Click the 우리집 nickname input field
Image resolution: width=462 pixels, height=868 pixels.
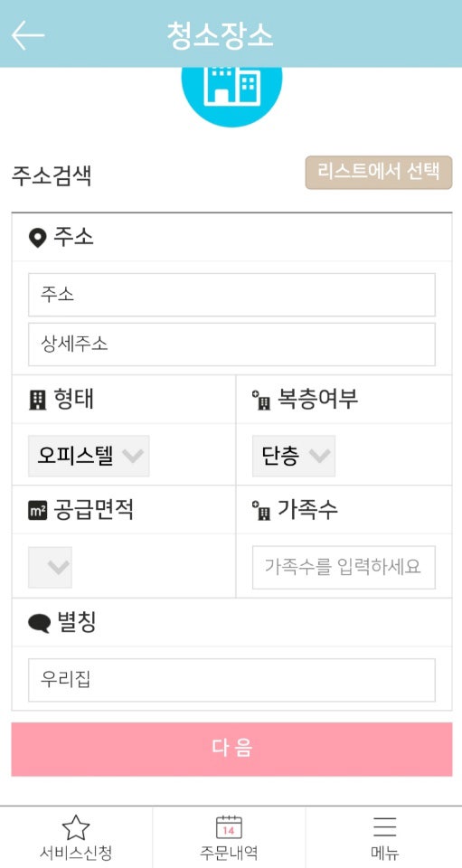[231, 680]
